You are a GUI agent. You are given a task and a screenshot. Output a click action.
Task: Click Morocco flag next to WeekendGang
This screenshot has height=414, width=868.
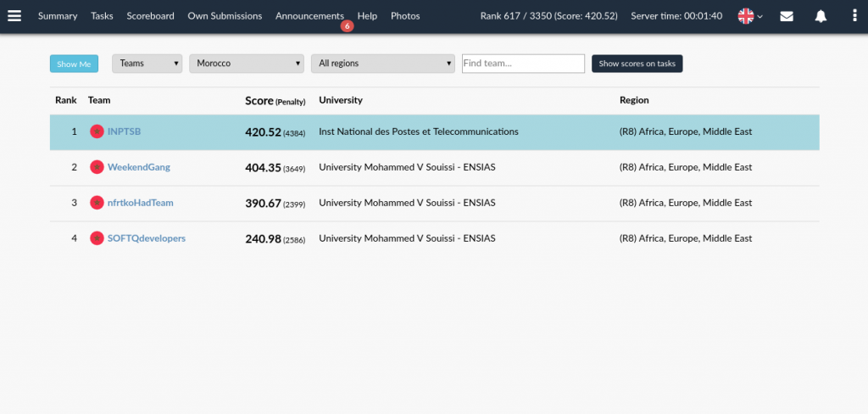(x=97, y=167)
